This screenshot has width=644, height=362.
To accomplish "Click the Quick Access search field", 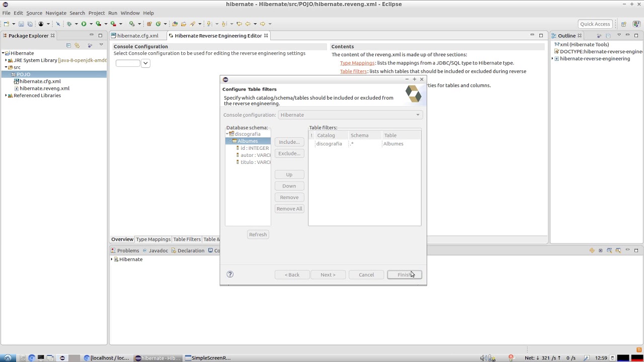I will click(595, 24).
